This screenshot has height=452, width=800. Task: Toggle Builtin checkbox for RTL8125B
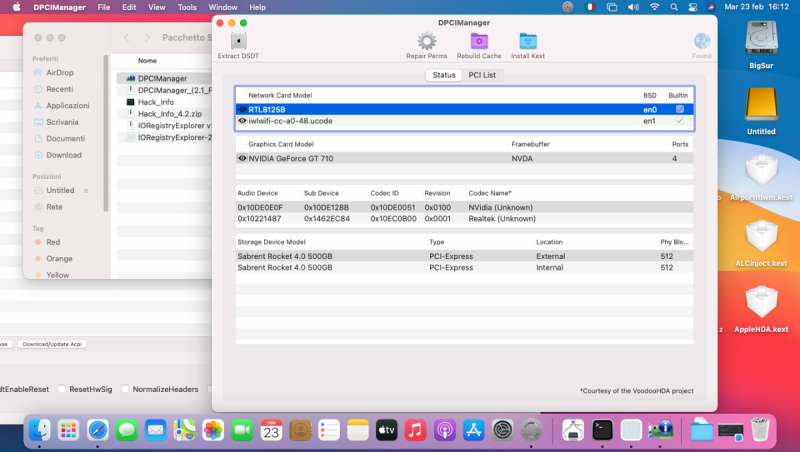click(680, 109)
